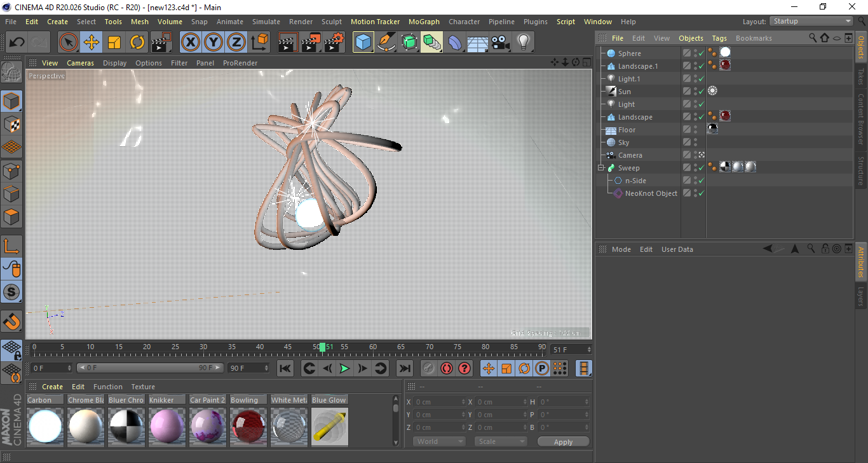Switch to Edges mode

coord(11,193)
